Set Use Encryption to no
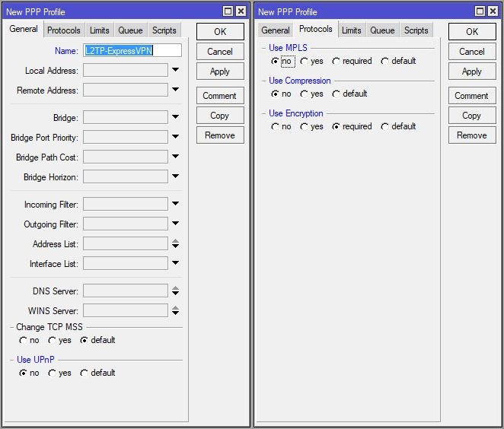 click(281, 126)
